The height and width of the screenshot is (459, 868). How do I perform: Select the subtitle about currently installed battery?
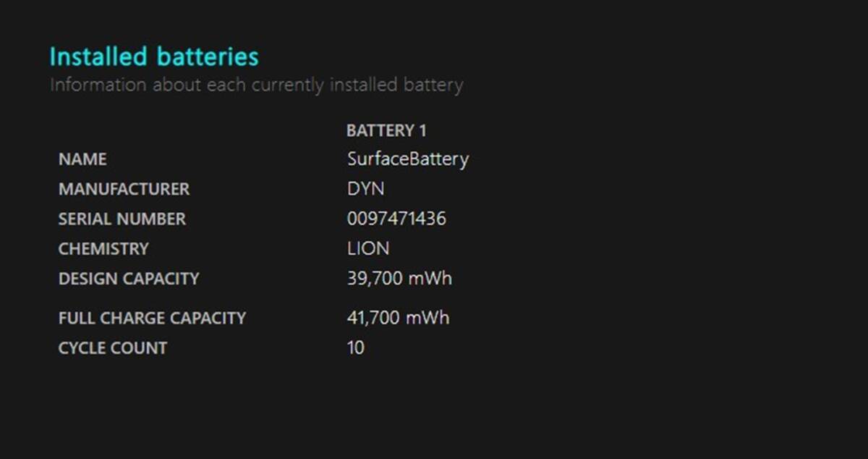click(256, 85)
